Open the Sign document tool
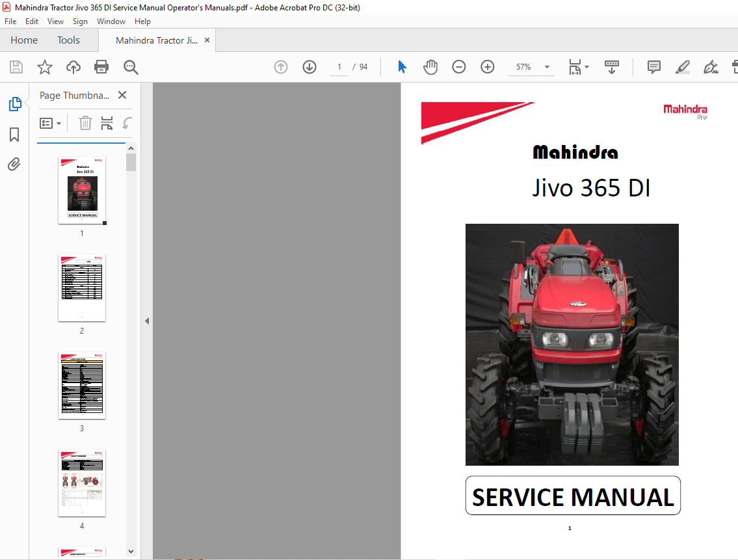 coord(711,67)
